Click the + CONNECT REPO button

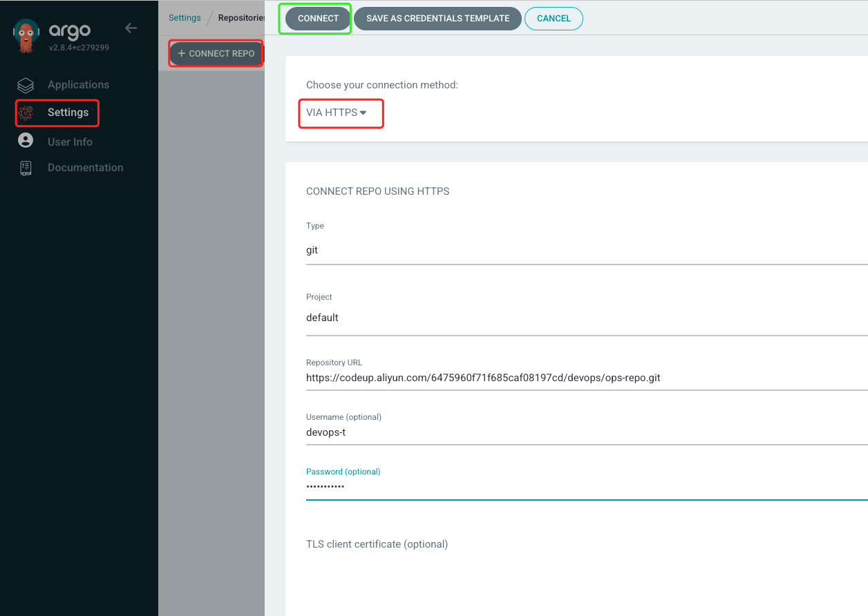tap(216, 53)
